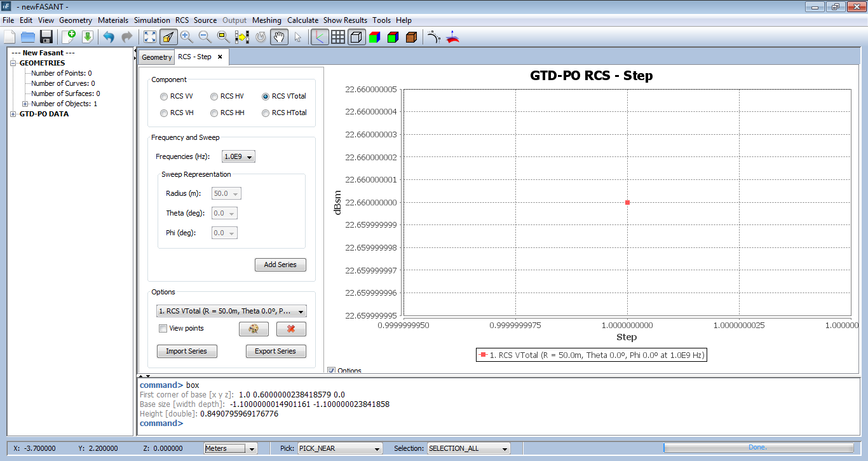Switch to the Geometry tab
868x461 pixels.
[x=156, y=57]
